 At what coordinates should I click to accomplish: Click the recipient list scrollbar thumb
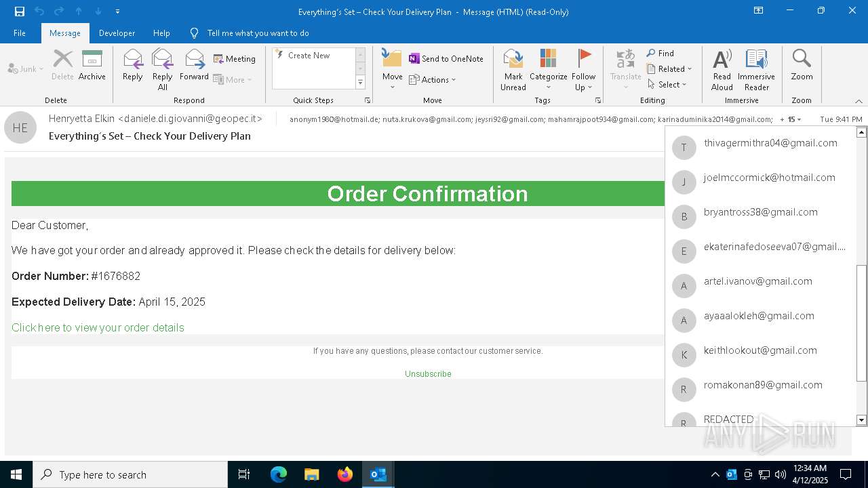[861, 323]
